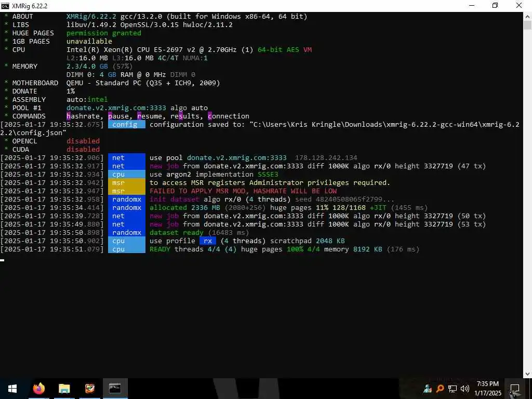The image size is (532, 399).
Task: Click 'FAILED TO APPLY MSR MOD' warning line
Action: (x=243, y=191)
